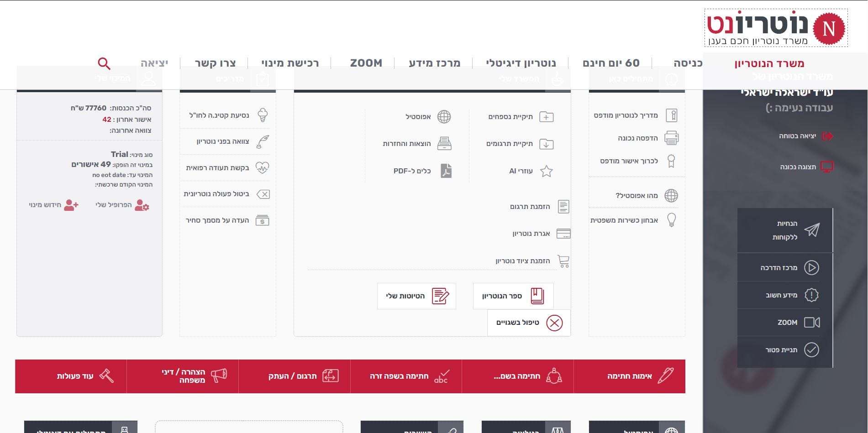Click the Notarionet logo in the header
Viewport: 868px width, 433px height.
tap(776, 28)
